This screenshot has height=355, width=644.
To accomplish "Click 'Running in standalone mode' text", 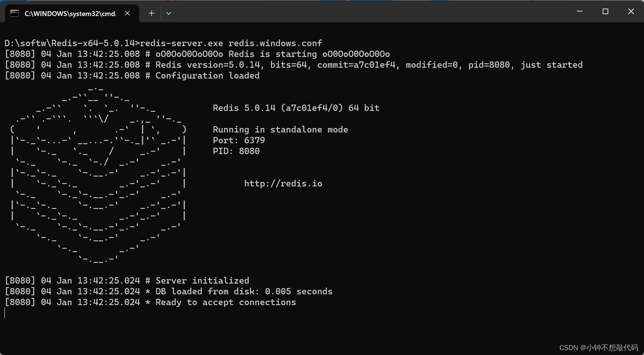I will 280,129.
